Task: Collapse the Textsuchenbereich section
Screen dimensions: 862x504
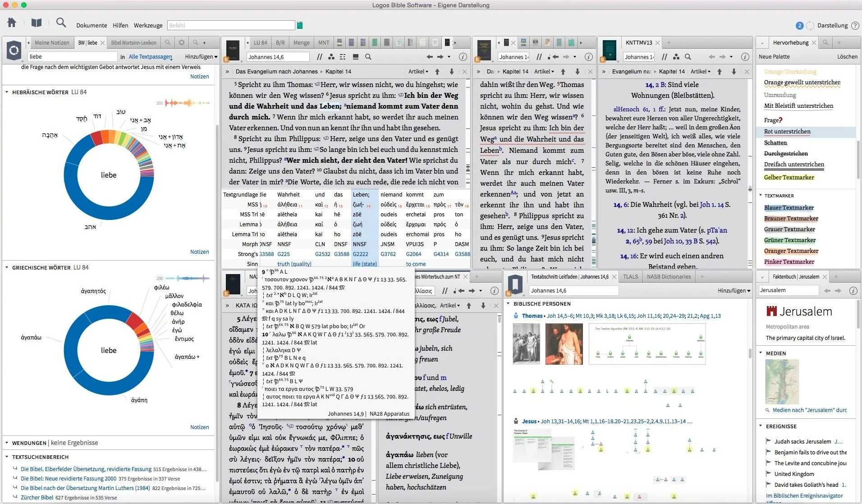Action: tap(7, 457)
